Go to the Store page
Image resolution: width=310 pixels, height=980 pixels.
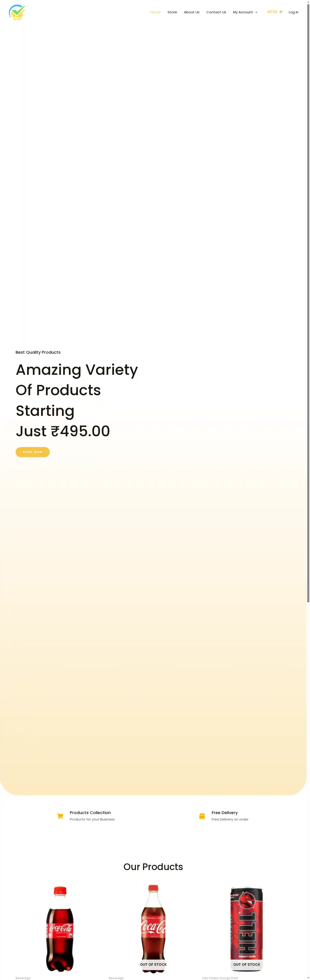[172, 12]
